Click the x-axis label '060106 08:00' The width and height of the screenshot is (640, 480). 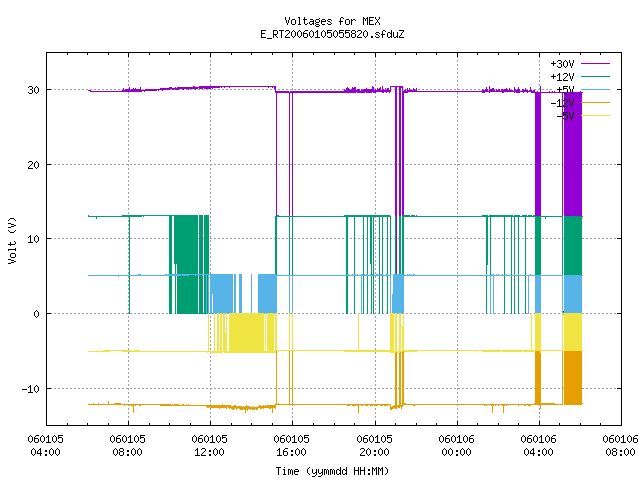click(620, 446)
